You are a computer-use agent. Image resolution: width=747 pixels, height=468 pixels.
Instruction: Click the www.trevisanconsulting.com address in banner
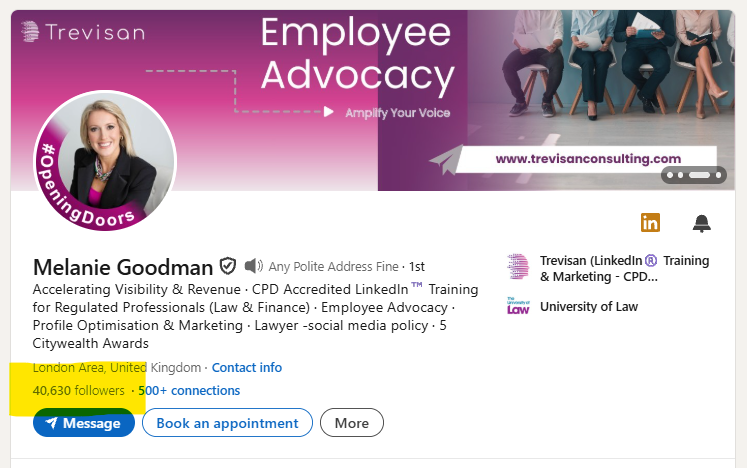pos(588,158)
